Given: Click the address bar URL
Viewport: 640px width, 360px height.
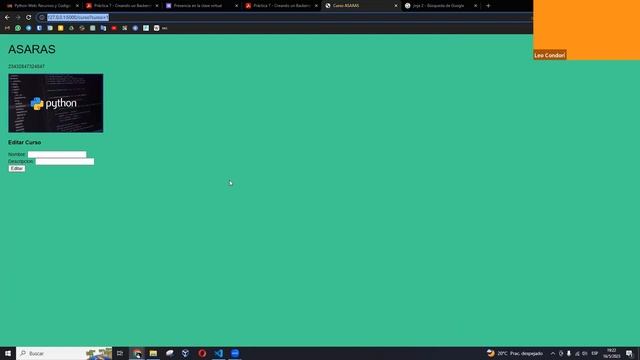Looking at the screenshot, I should 78,18.
